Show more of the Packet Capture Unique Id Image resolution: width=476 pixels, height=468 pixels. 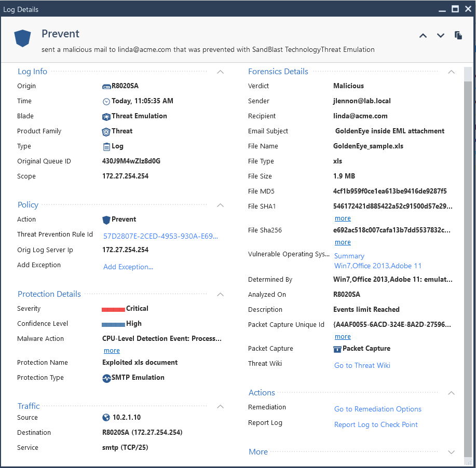click(343, 337)
